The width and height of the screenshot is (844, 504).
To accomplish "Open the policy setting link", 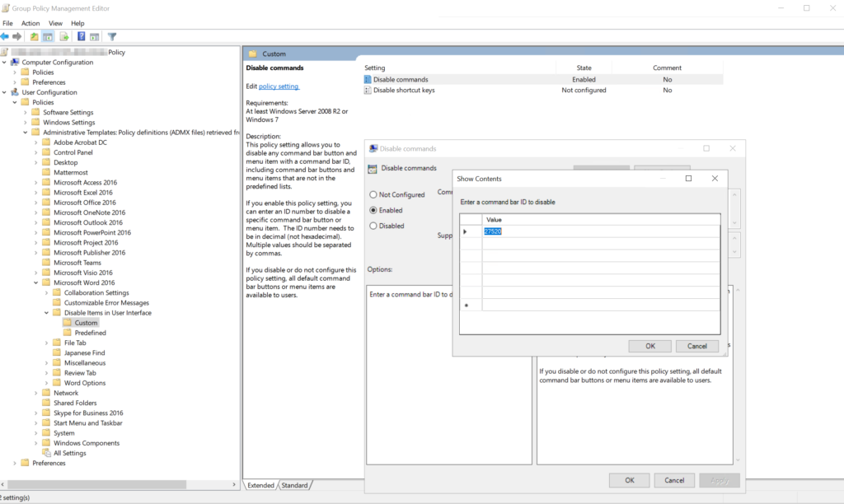I will pyautogui.click(x=279, y=86).
